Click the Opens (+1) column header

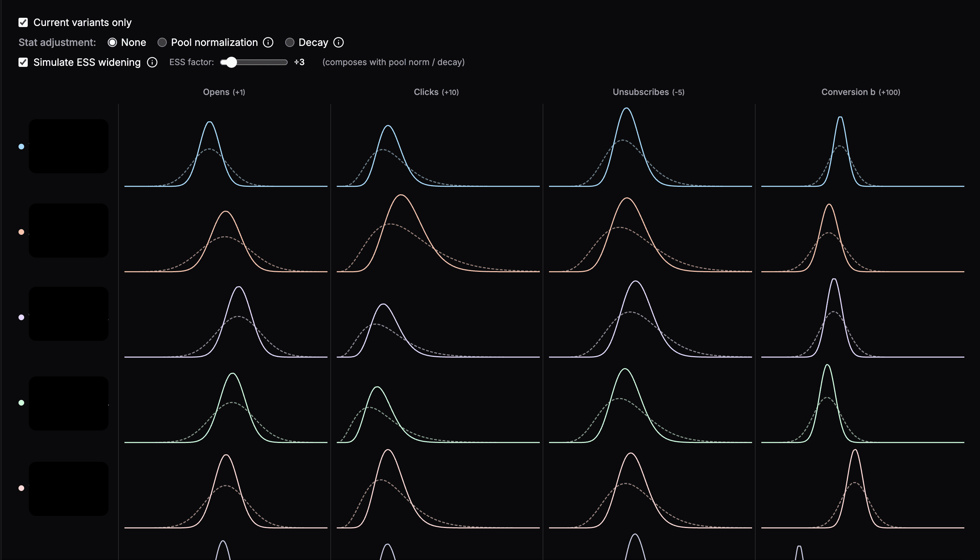224,92
